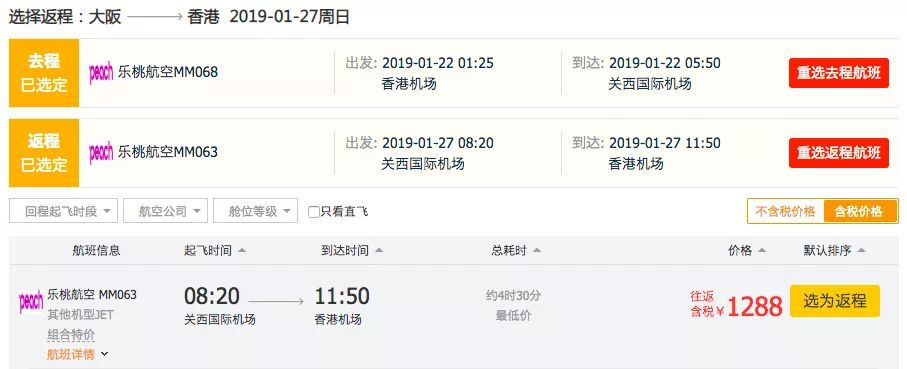This screenshot has height=369, width=907.
Task: Sort by 总耗时 arrow icon
Action: click(537, 250)
